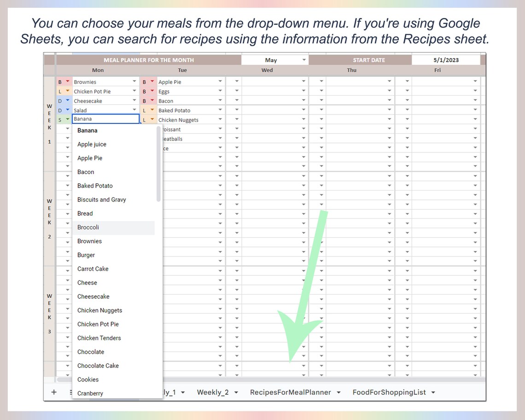Open the RecipesForMealPlanner tab dropdown arrow
This screenshot has width=525, height=420.
[x=339, y=392]
